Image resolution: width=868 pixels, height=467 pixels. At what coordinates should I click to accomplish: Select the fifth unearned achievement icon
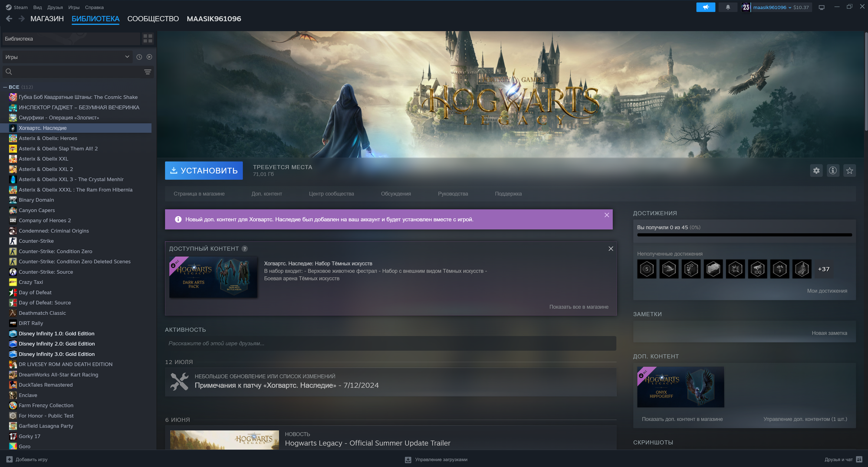point(735,269)
